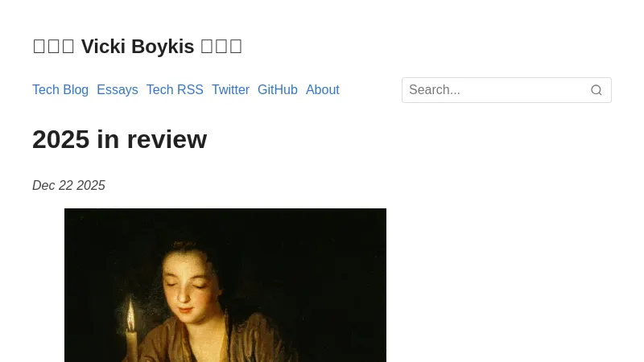Click the word "review" in the post title
This screenshot has height=362, width=644.
(167, 139)
